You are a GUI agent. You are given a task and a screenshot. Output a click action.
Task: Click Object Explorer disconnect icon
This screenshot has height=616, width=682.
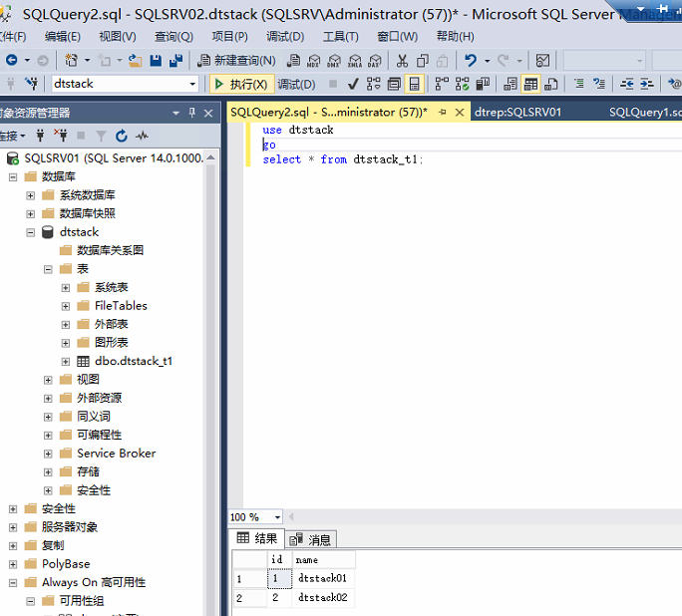pos(61,136)
